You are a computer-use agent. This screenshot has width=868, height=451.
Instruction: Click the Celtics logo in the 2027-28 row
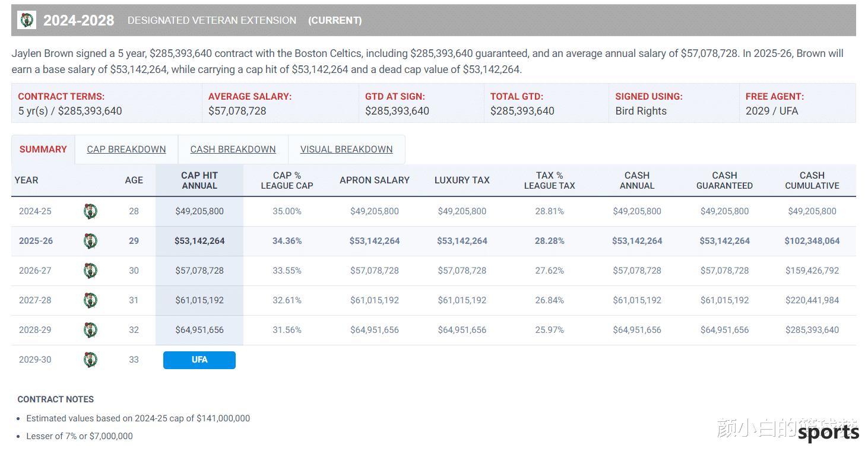pos(90,300)
